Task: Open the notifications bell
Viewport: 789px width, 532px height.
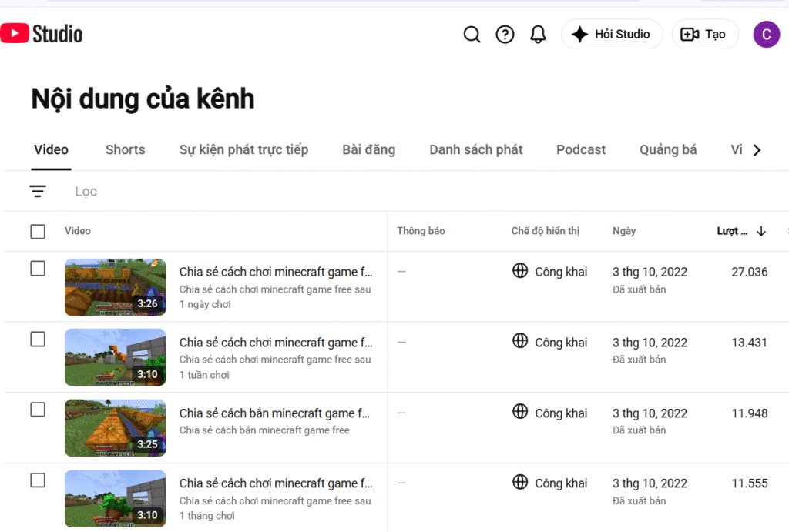Action: 538,34
